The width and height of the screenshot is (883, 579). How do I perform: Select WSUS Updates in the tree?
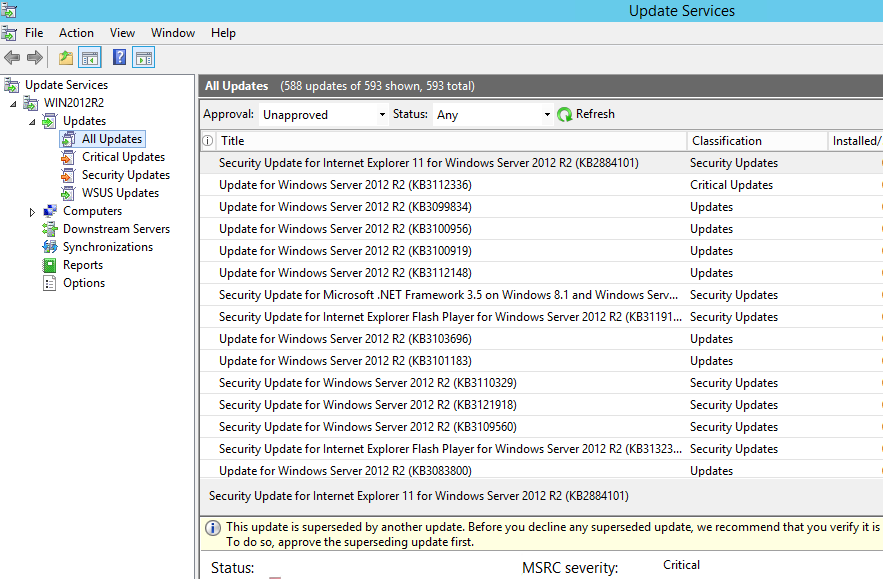coord(121,193)
